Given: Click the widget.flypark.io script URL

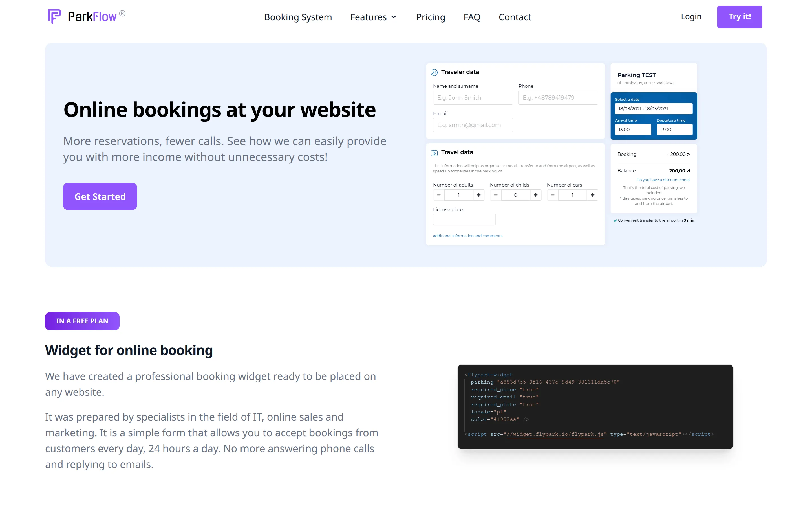Looking at the screenshot, I should coord(555,434).
